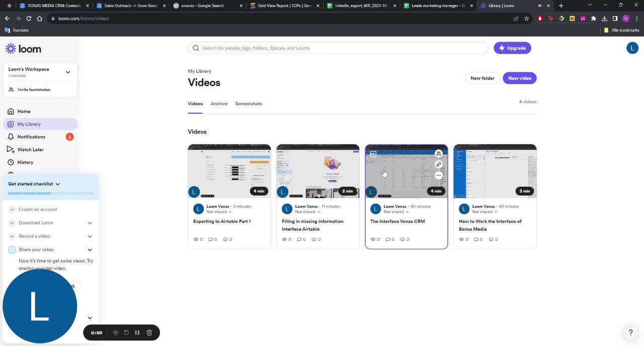Open the account avatar in the page header
Image resolution: width=644 pixels, height=346 pixels.
(632, 48)
